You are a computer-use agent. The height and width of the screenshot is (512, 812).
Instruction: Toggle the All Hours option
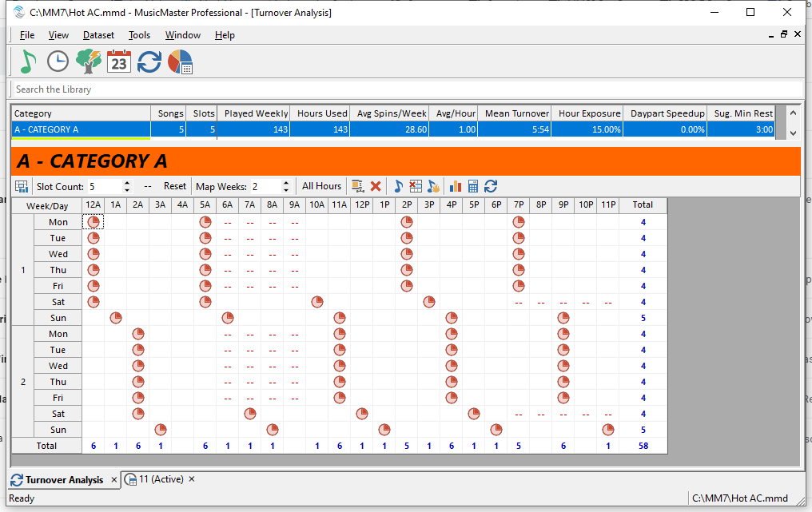(321, 186)
